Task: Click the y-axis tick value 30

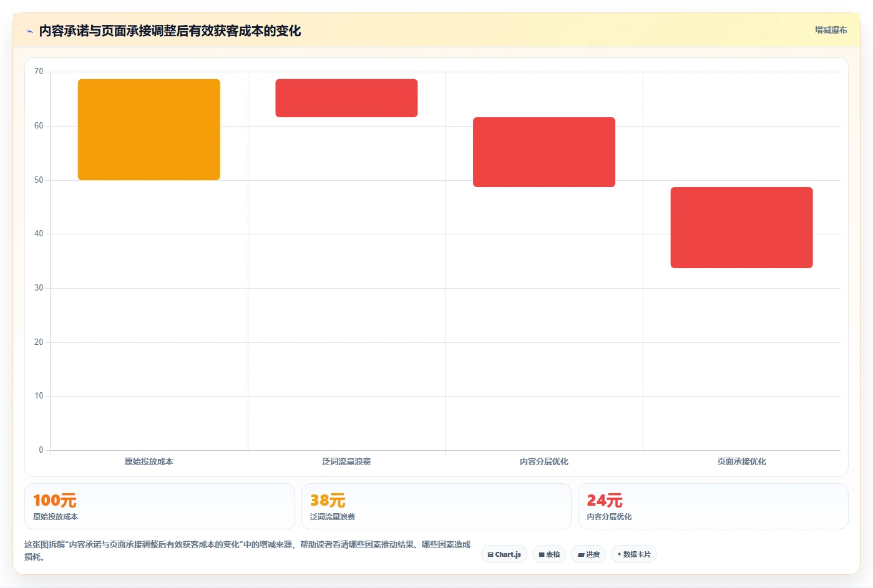Action: click(39, 288)
